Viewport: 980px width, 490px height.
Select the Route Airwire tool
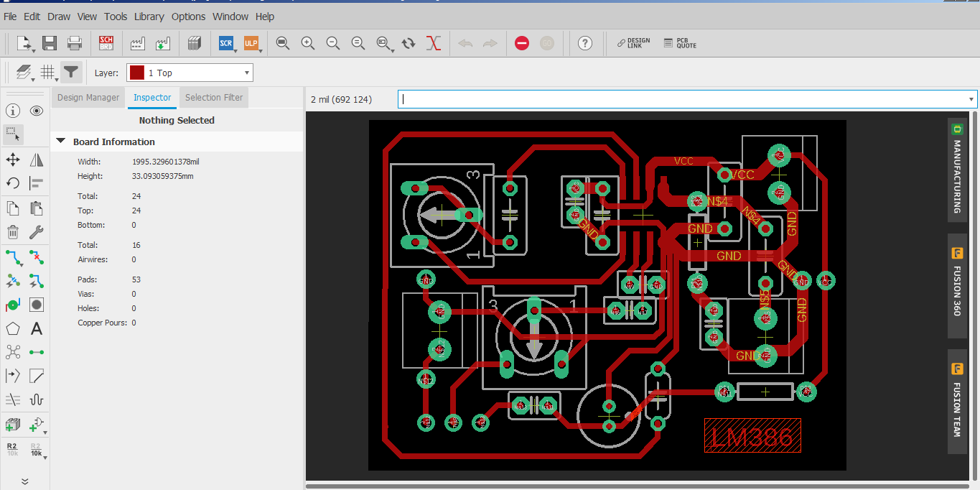coord(12,259)
